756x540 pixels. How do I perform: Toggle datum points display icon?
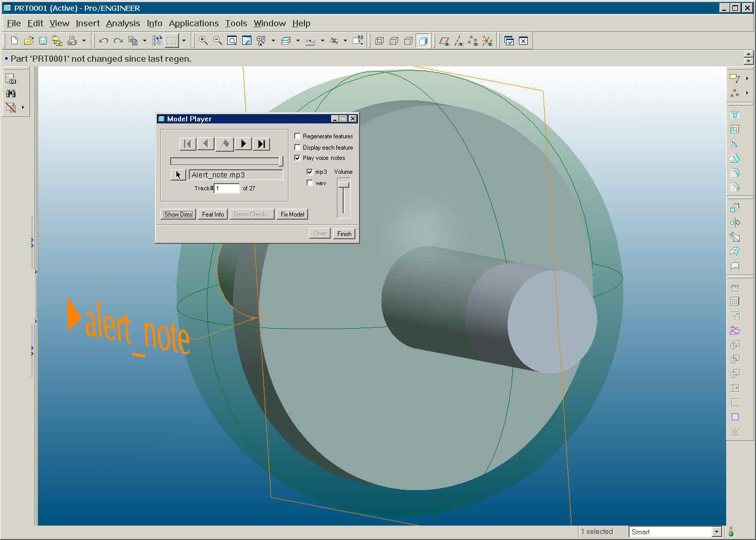[x=473, y=41]
